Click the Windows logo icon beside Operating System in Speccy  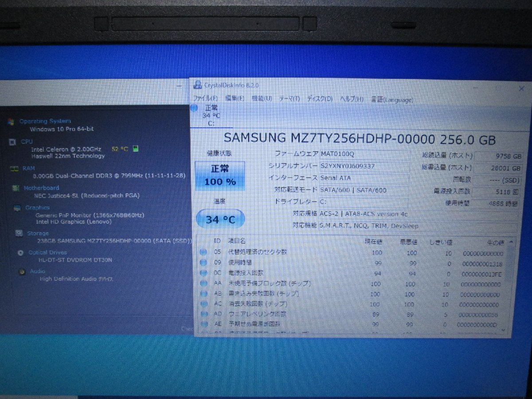(x=10, y=121)
